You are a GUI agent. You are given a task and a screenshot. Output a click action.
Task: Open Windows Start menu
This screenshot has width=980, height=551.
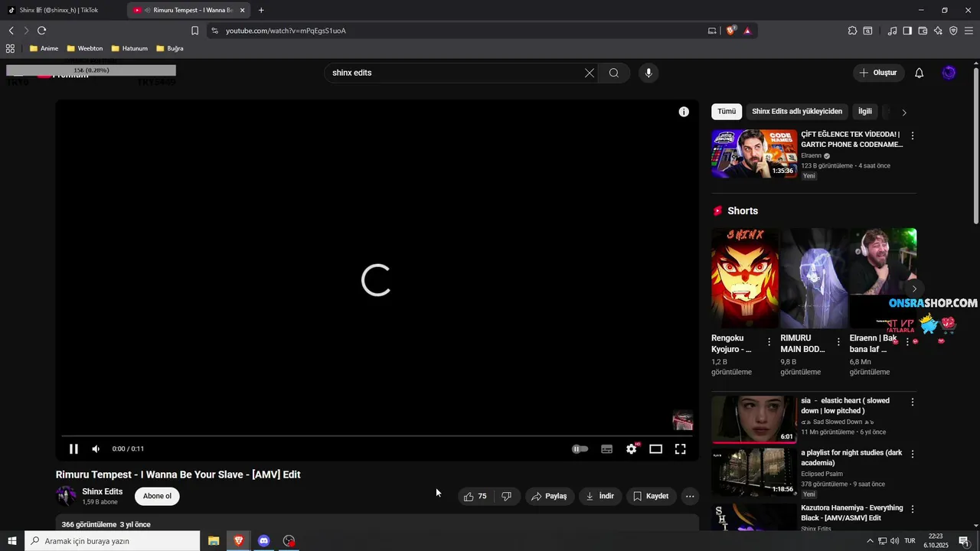coord(12,541)
